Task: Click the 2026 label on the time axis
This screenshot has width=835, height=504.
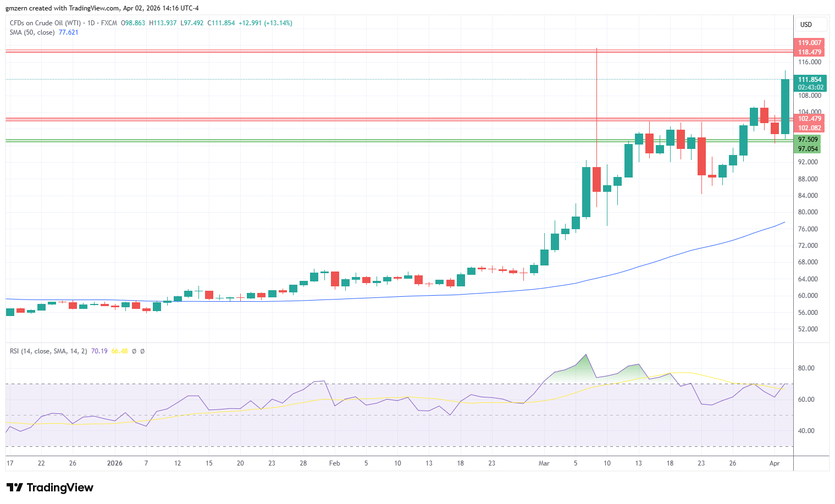Action: [115, 463]
